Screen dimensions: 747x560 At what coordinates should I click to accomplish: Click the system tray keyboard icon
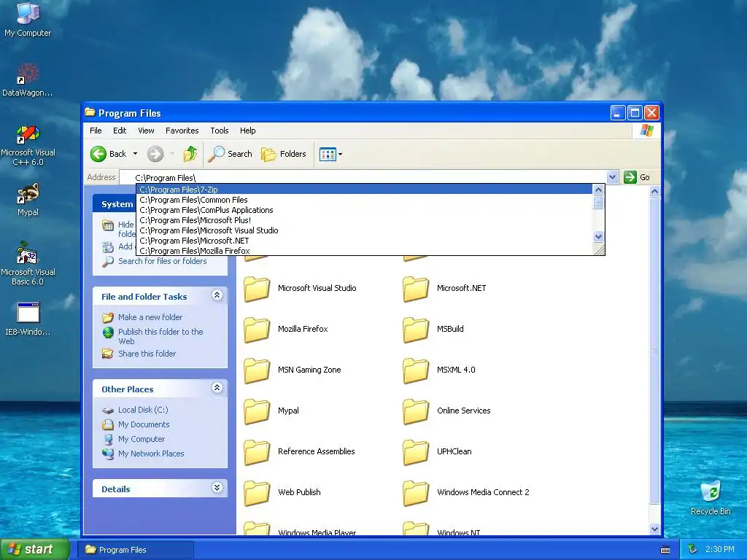[x=665, y=550]
